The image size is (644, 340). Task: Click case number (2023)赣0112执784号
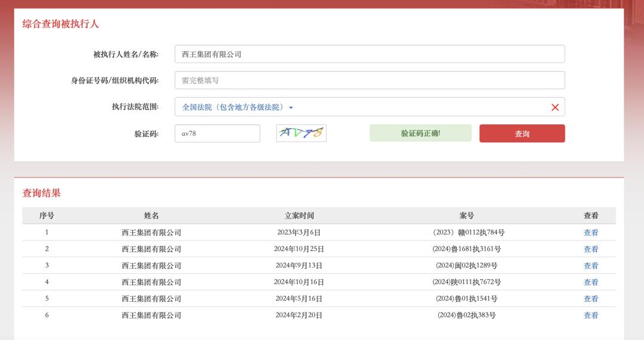point(468,233)
